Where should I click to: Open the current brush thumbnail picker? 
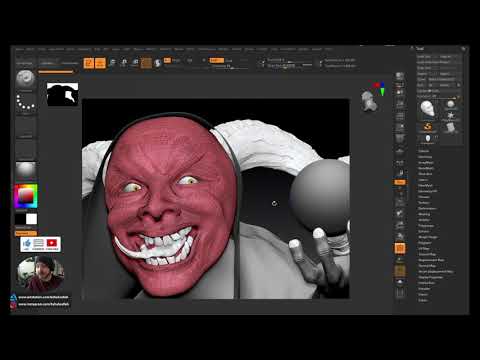pos(25,79)
